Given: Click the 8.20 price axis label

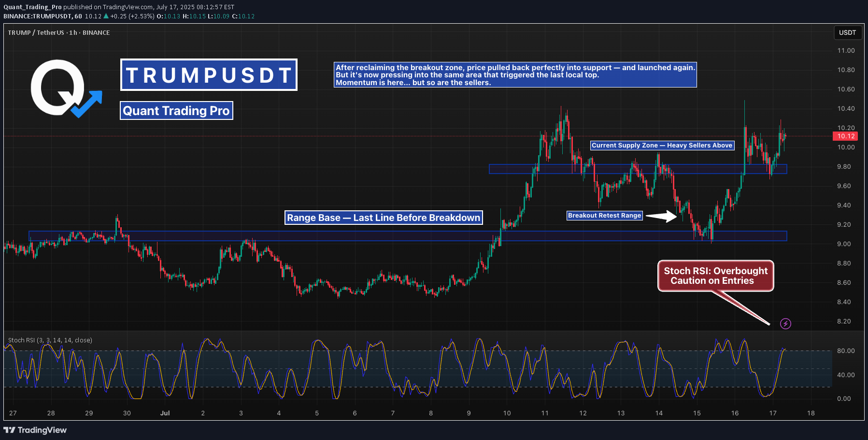Looking at the screenshot, I should [x=844, y=321].
